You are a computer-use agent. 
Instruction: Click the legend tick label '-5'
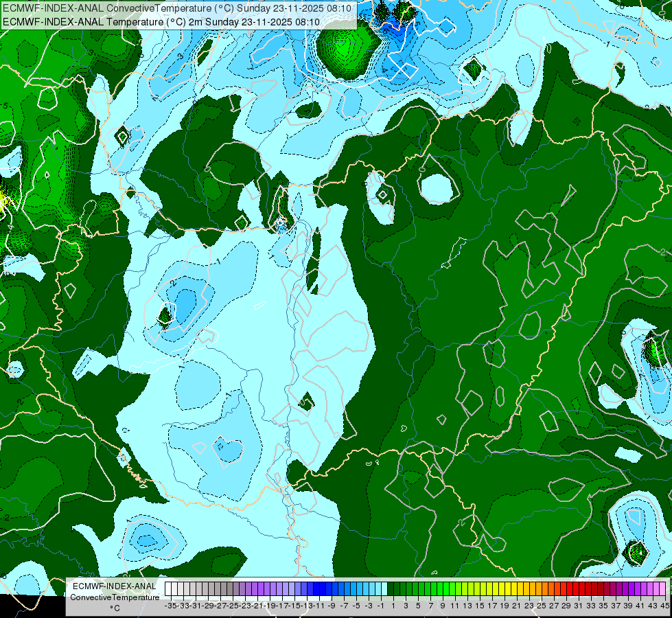(356, 606)
